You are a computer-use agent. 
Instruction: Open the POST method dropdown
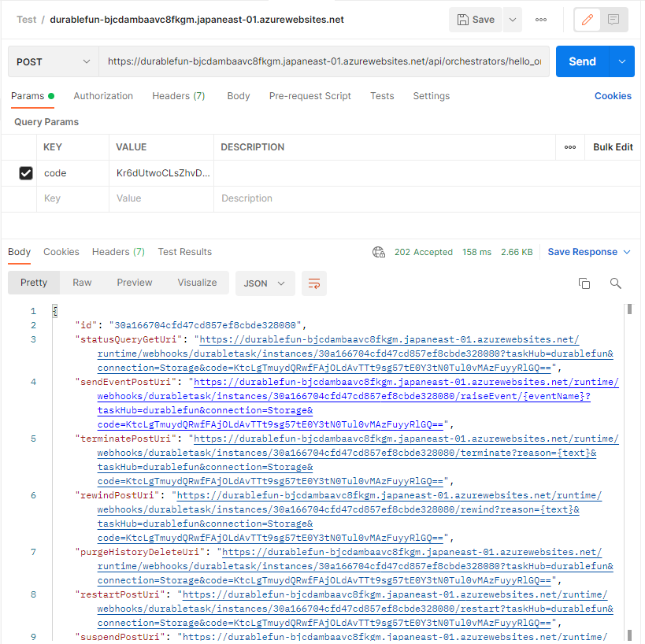pyautogui.click(x=53, y=61)
